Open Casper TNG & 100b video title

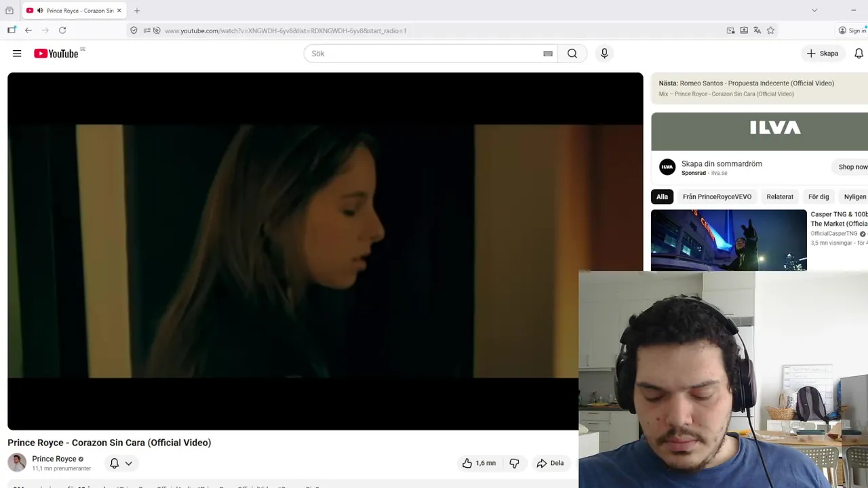839,219
